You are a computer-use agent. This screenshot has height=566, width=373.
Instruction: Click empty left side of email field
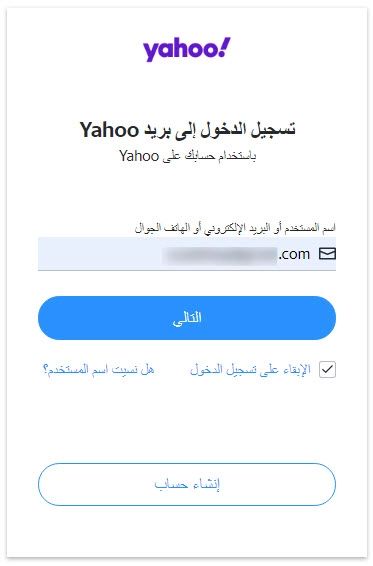(99, 254)
